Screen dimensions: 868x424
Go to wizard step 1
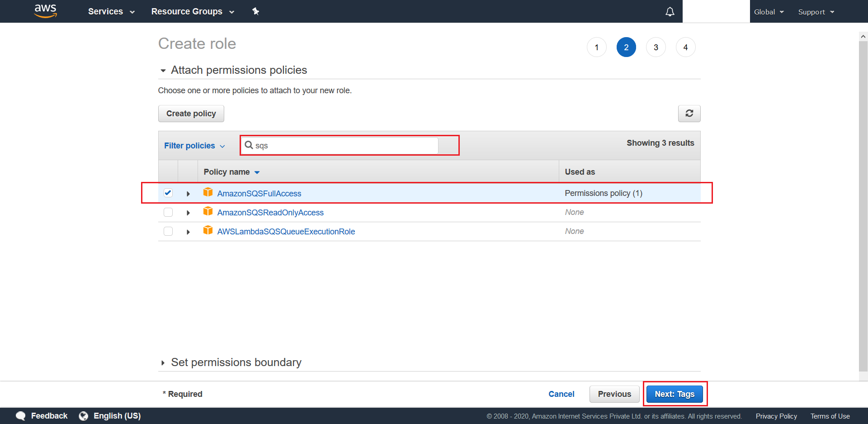(x=597, y=47)
